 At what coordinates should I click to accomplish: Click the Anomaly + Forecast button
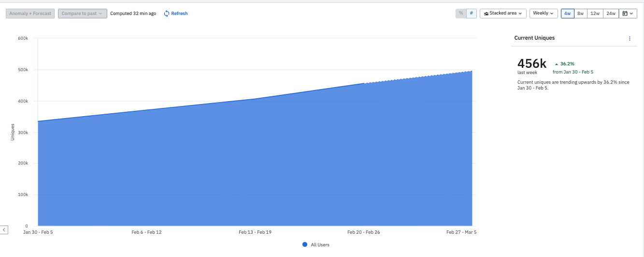click(x=30, y=14)
